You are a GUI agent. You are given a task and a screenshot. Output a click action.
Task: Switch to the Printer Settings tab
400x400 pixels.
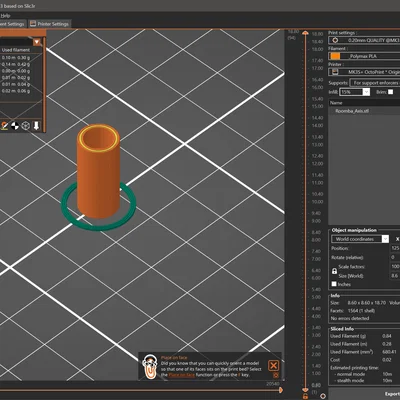(x=49, y=24)
